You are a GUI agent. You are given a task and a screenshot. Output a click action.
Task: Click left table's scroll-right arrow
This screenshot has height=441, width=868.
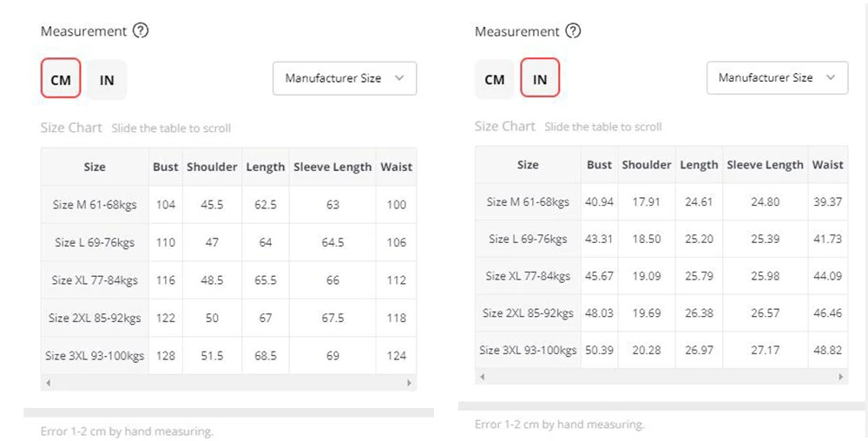[410, 383]
